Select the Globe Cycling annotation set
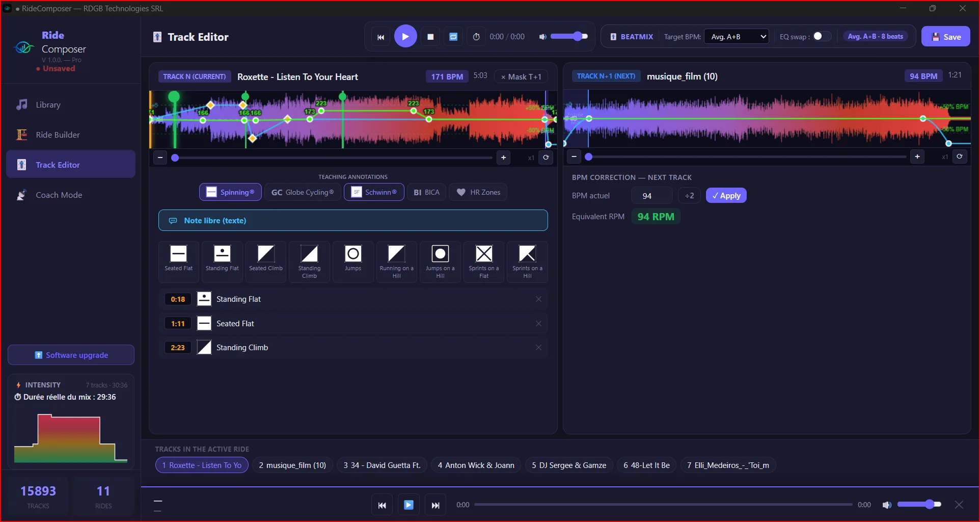 pos(303,192)
